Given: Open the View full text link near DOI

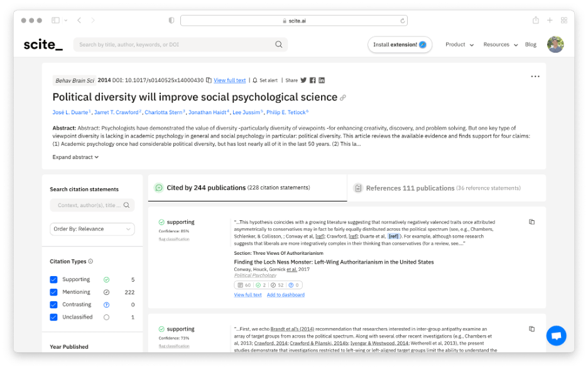Looking at the screenshot, I should 229,80.
